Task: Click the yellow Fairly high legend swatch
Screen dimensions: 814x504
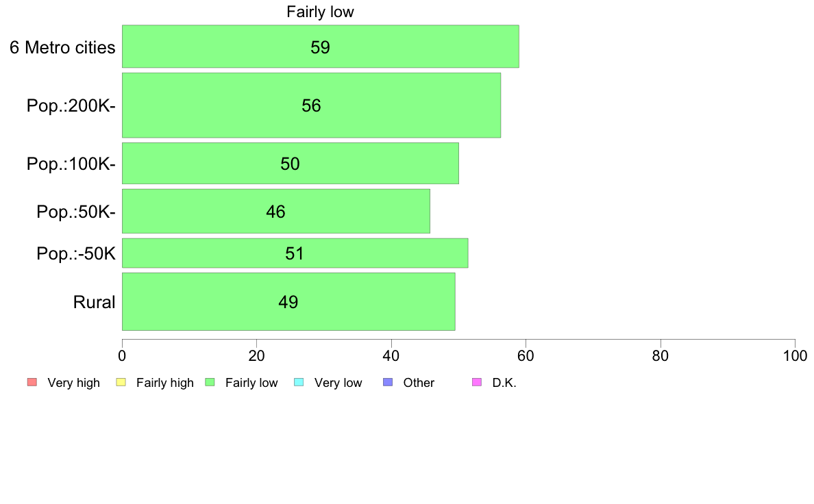Action: tap(121, 382)
